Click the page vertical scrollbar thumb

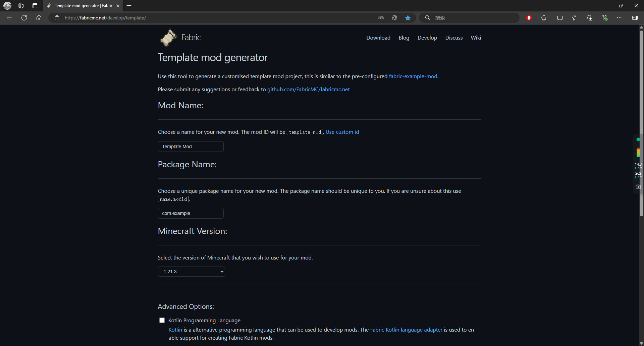(641, 123)
